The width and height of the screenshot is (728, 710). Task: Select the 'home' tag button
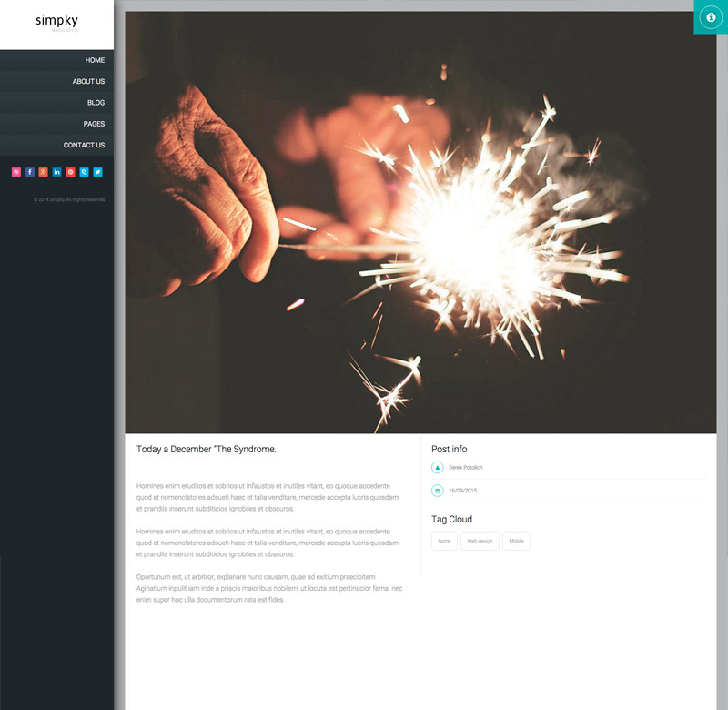(444, 541)
